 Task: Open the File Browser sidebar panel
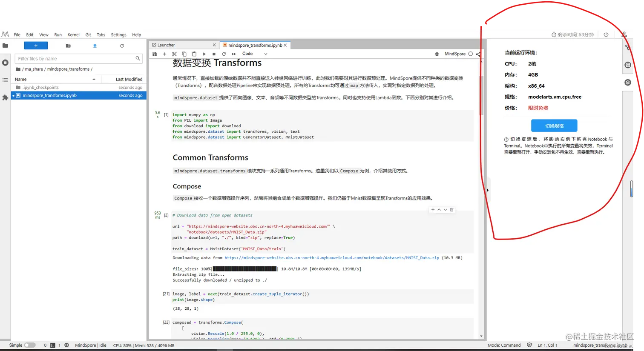pyautogui.click(x=5, y=46)
